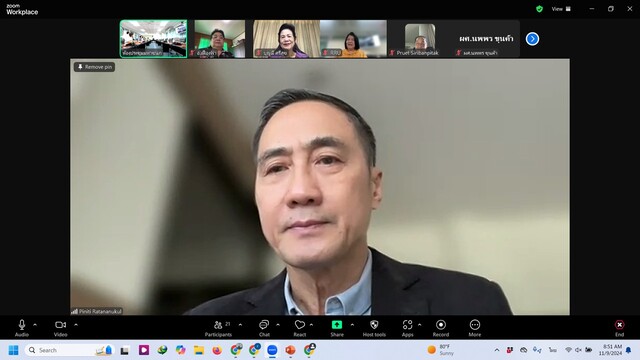Show next participants with blue arrow
The height and width of the screenshot is (360, 640).
coord(532,39)
